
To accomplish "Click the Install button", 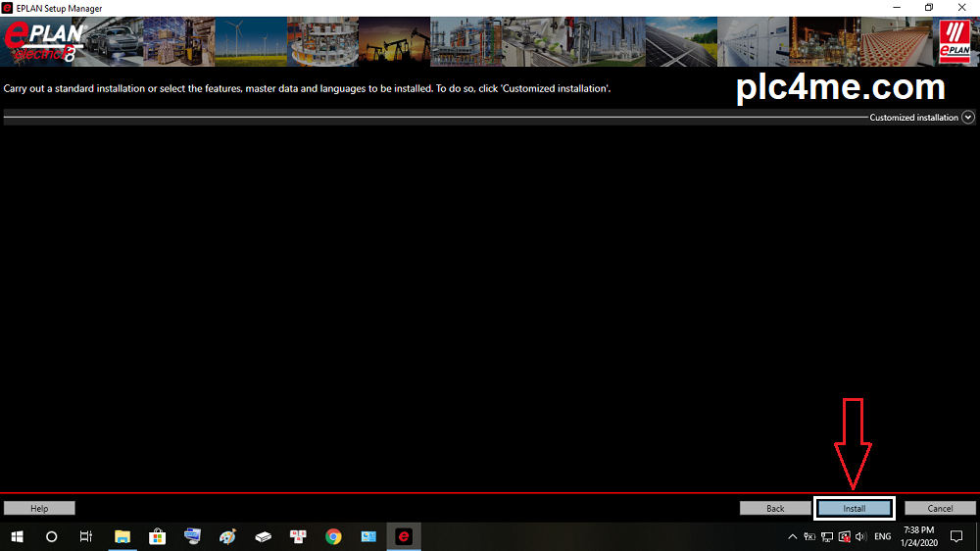I will [854, 508].
